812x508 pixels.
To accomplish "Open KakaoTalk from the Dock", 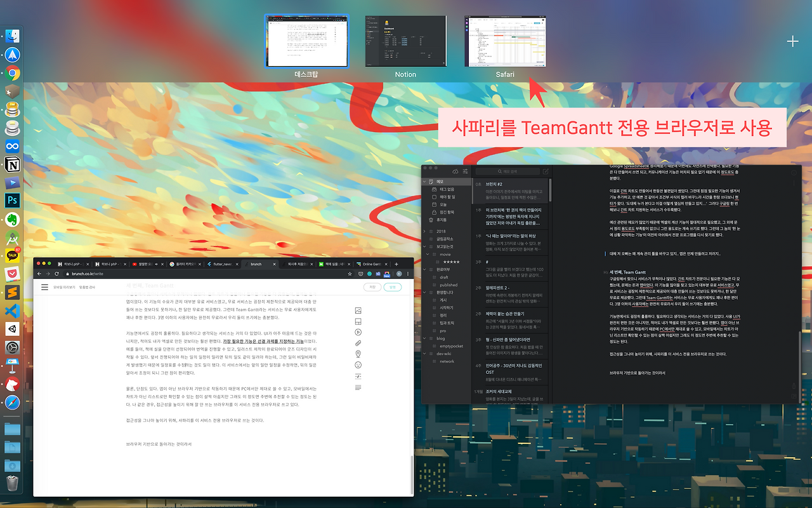I will coord(12,256).
